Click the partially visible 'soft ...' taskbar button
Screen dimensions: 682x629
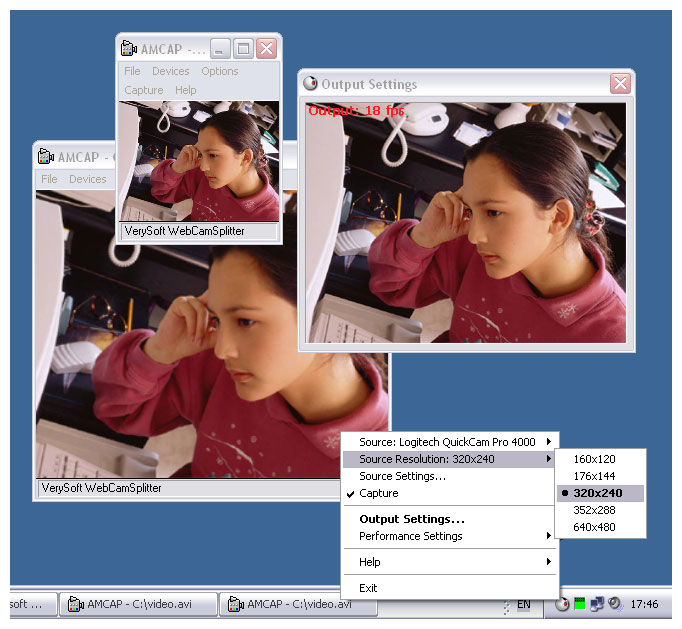(33, 604)
